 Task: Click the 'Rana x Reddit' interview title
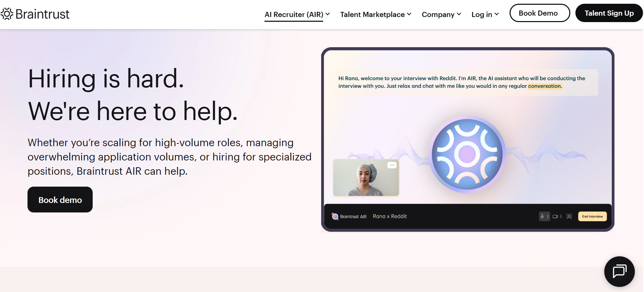[390, 216]
